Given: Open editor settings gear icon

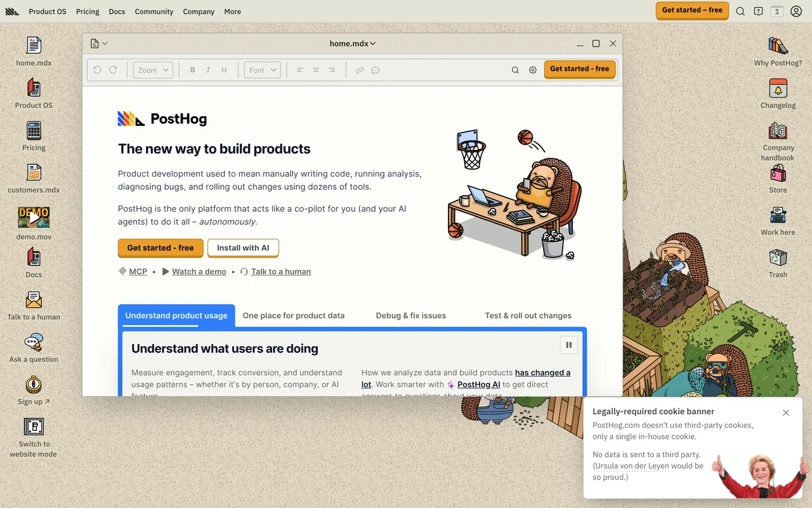Looking at the screenshot, I should click(533, 70).
